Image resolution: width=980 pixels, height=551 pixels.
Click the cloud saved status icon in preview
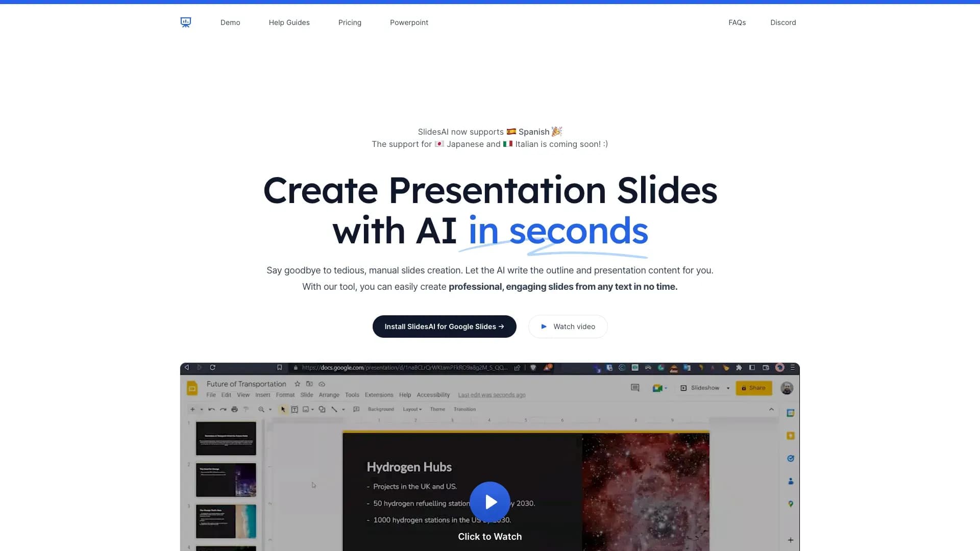(322, 384)
